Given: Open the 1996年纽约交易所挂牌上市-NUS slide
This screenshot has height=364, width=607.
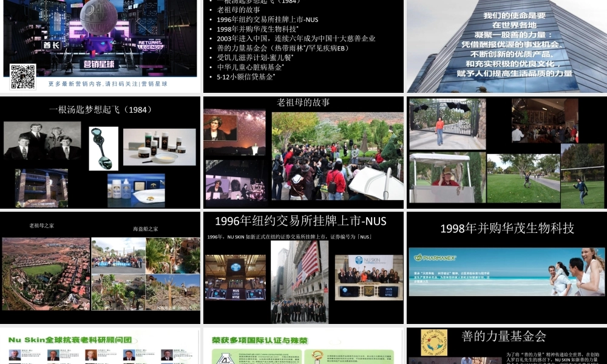Looking at the screenshot, I should pyautogui.click(x=300, y=221).
